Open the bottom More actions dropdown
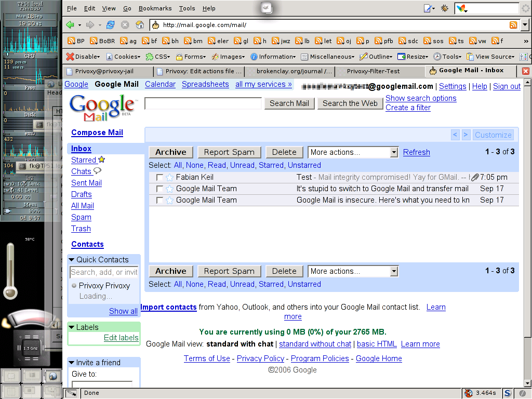 click(353, 271)
